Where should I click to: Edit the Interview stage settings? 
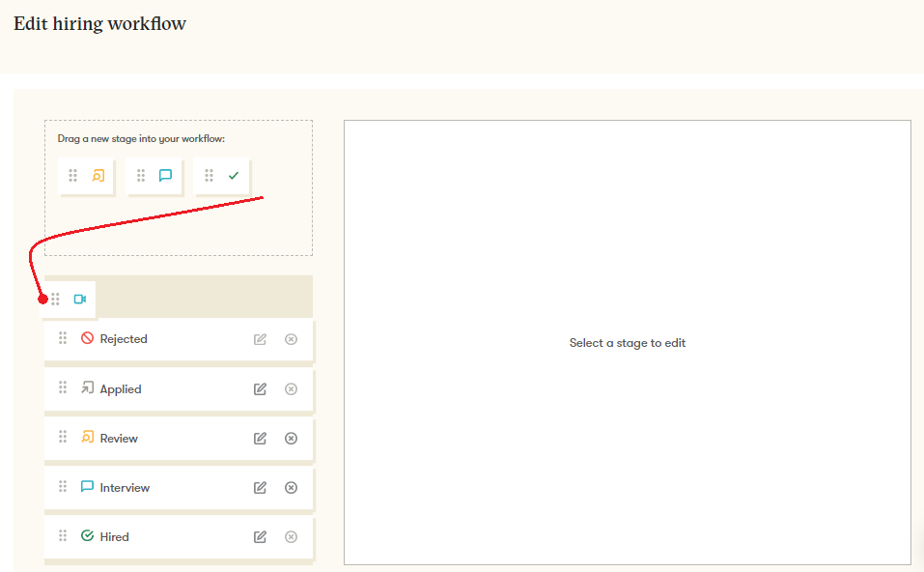click(x=260, y=488)
